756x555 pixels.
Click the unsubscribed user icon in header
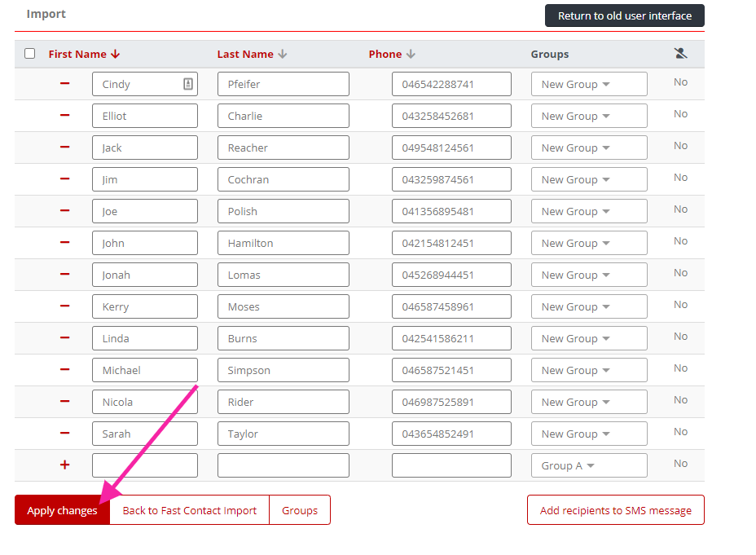tap(681, 54)
